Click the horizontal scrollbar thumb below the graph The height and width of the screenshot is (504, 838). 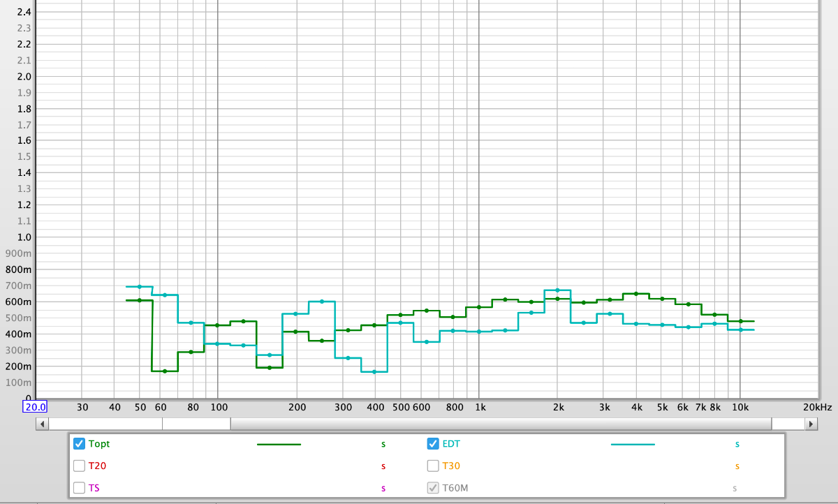[500, 424]
